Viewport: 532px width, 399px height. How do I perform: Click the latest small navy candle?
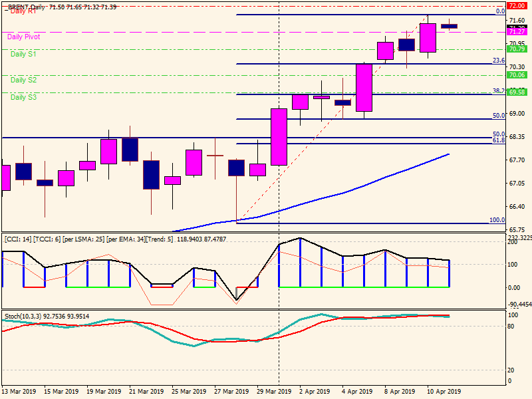[x=450, y=26]
